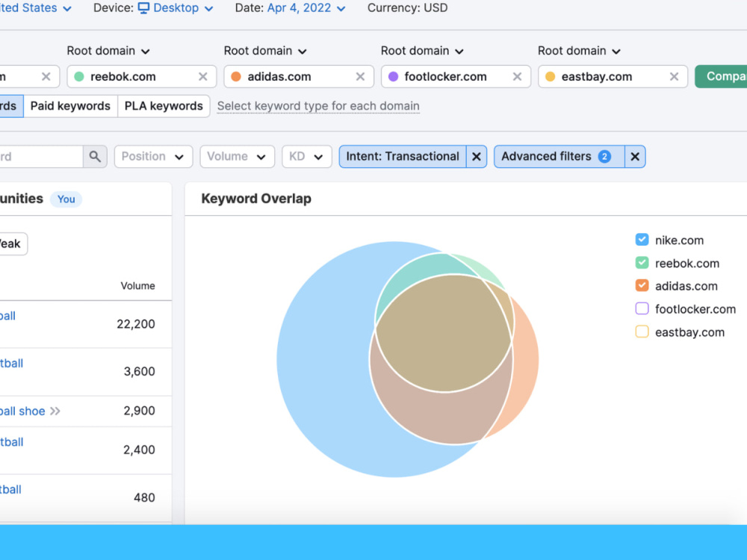The width and height of the screenshot is (747, 560).
Task: Click the keyword filter text field
Action: (41, 157)
